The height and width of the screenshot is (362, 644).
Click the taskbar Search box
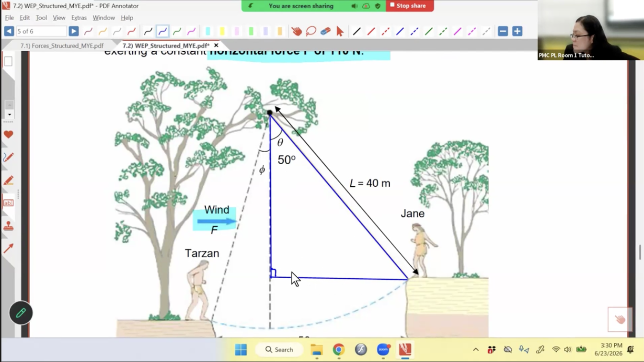[x=279, y=350]
